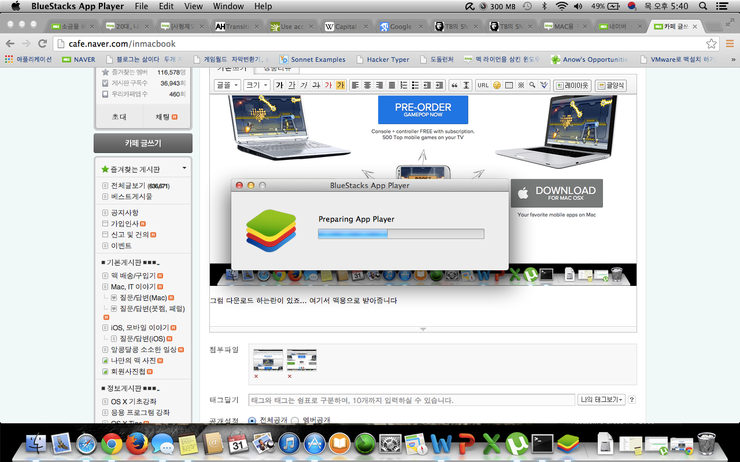The width and height of the screenshot is (740, 462).
Task: Launch BlueStacks icon in the Dock
Action: pos(568,444)
